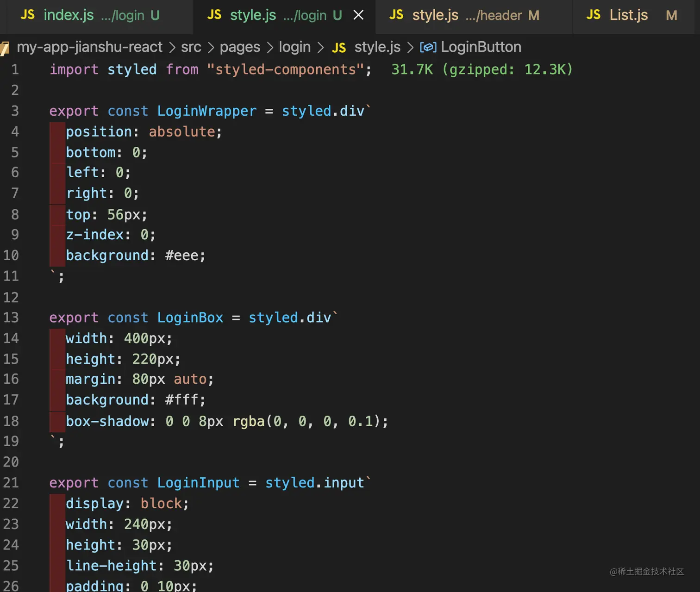Open the login breadcrumb folder

(294, 47)
